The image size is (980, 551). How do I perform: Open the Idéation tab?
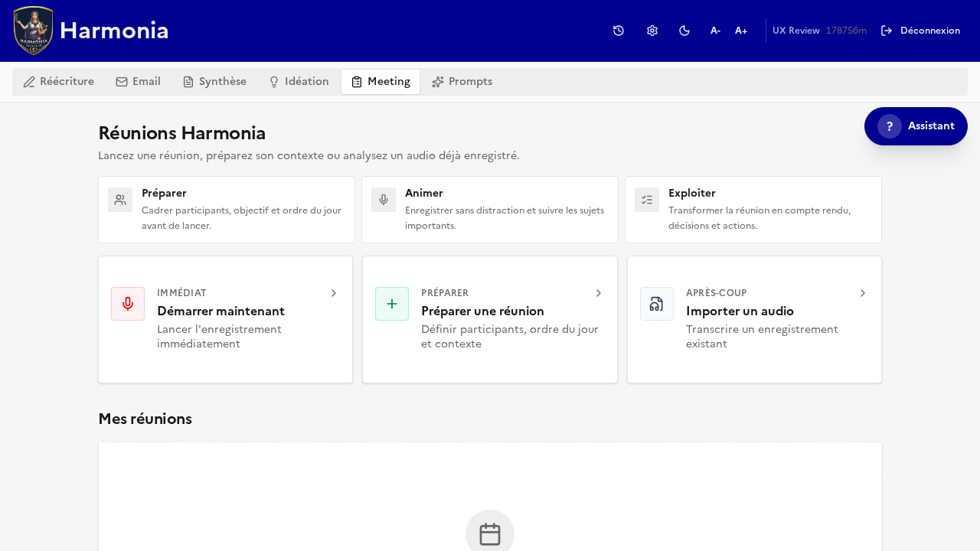point(299,82)
